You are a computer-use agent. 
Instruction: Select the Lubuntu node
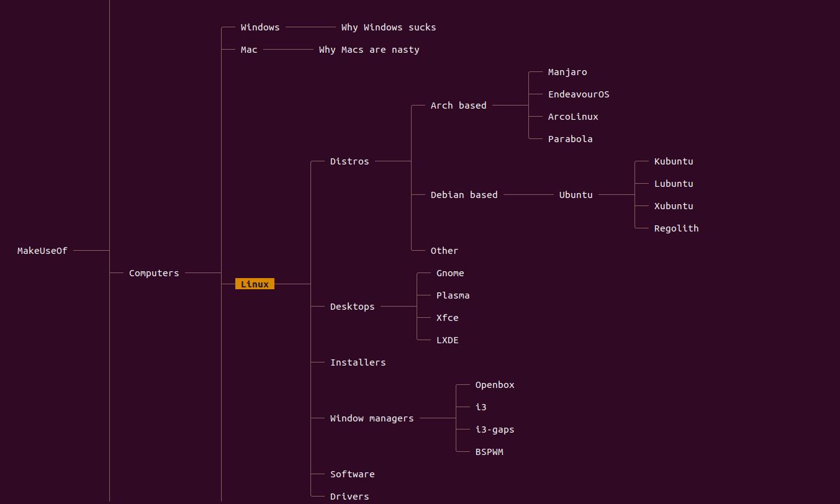click(x=674, y=184)
